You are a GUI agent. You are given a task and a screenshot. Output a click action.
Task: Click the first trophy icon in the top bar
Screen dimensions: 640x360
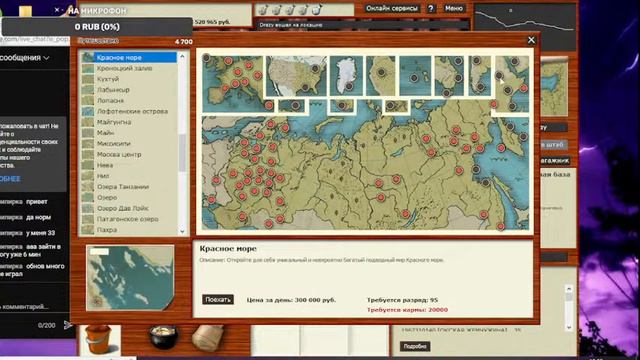(263, 10)
